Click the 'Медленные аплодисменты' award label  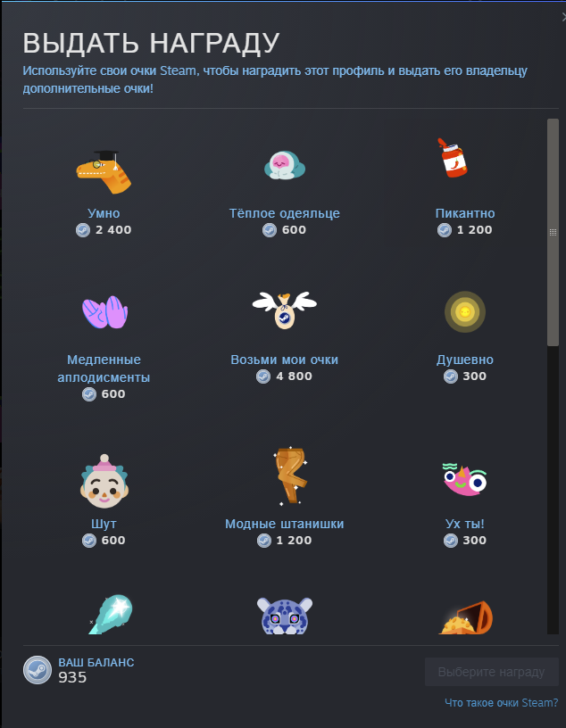coord(104,368)
